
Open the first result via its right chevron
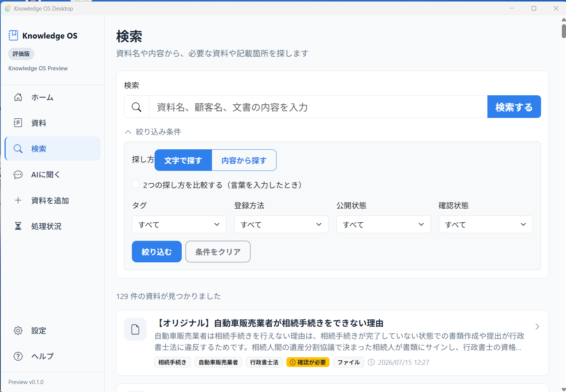click(x=537, y=327)
